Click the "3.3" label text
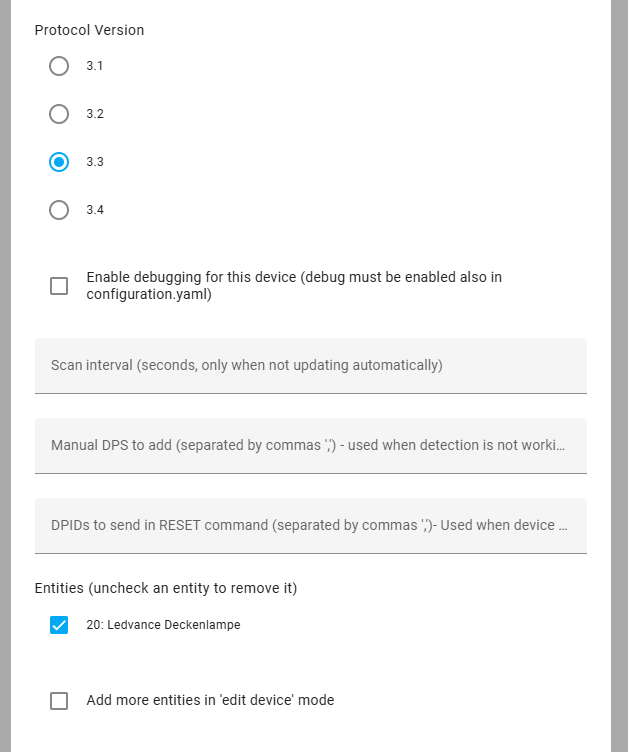The height and width of the screenshot is (752, 628). [x=95, y=162]
